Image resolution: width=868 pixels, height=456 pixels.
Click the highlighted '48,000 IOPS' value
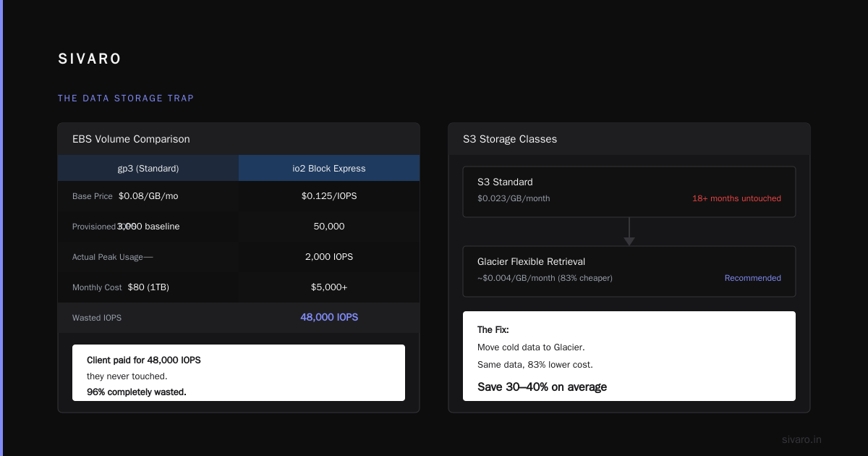pos(329,317)
